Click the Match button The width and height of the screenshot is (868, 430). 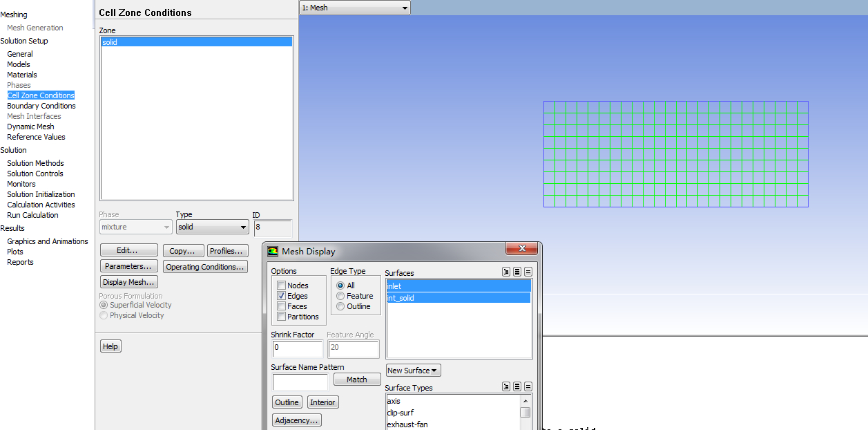coord(357,380)
